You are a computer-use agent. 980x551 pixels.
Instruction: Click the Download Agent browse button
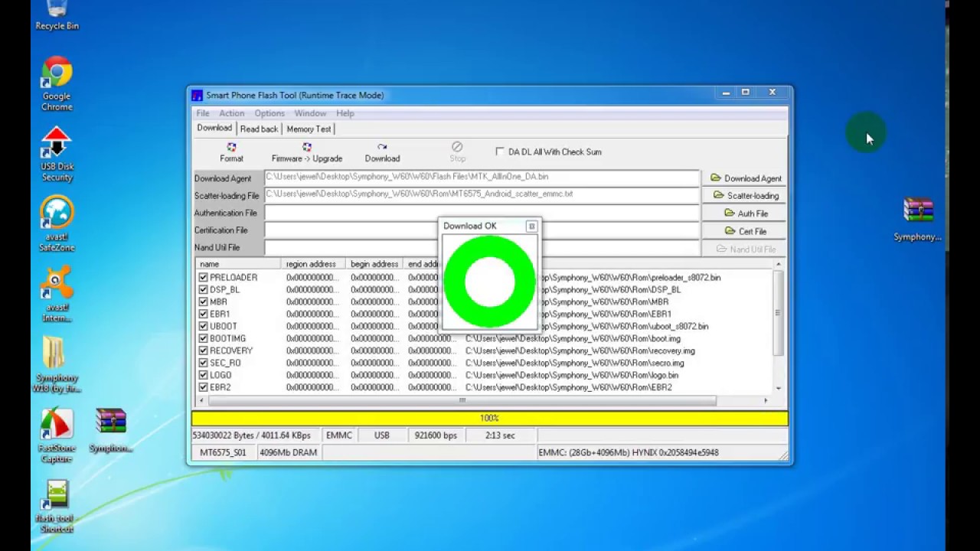pos(745,178)
